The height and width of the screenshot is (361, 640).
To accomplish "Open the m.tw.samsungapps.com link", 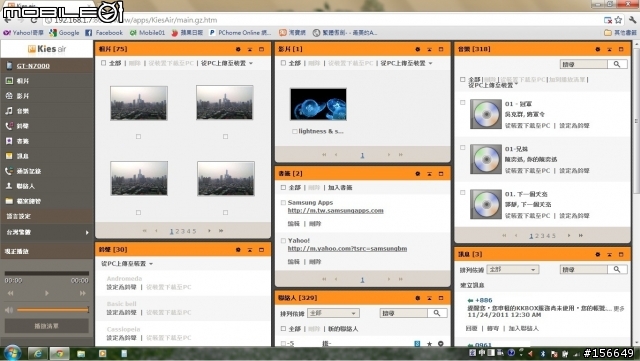I will pyautogui.click(x=336, y=211).
